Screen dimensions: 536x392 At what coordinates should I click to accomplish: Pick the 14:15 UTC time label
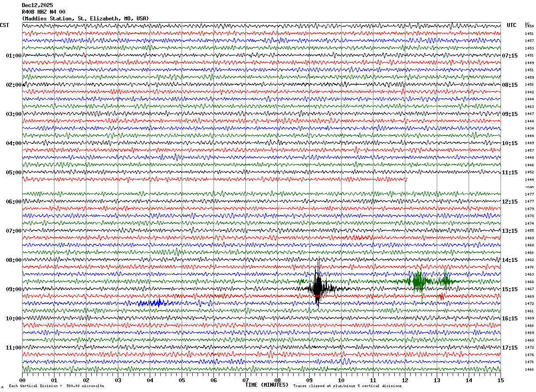click(x=510, y=260)
